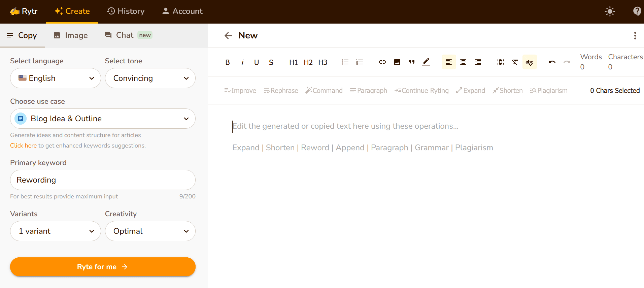The image size is (644, 288).
Task: Insert a link using the link icon
Action: coord(382,62)
